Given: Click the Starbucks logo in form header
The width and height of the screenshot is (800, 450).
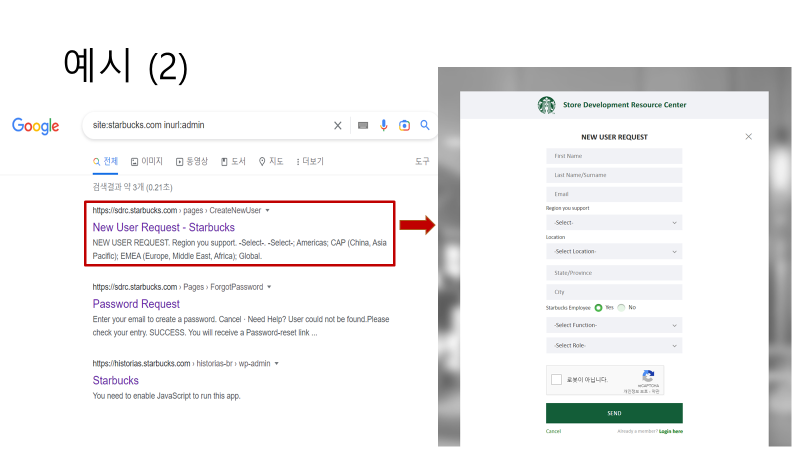Looking at the screenshot, I should point(546,105).
